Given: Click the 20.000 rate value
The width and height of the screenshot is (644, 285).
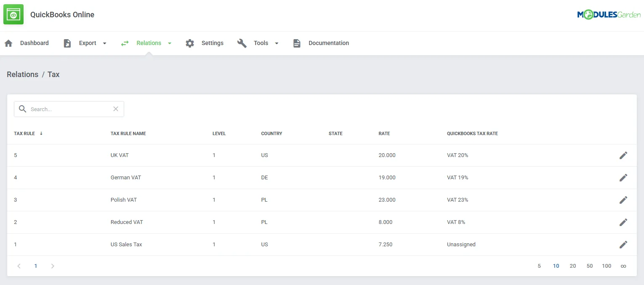Looking at the screenshot, I should coord(387,155).
